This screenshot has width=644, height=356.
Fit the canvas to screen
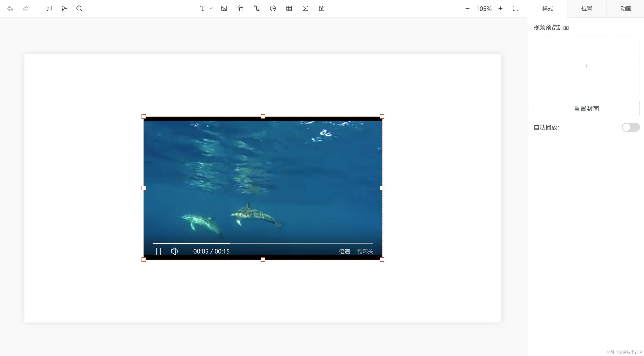pyautogui.click(x=516, y=9)
